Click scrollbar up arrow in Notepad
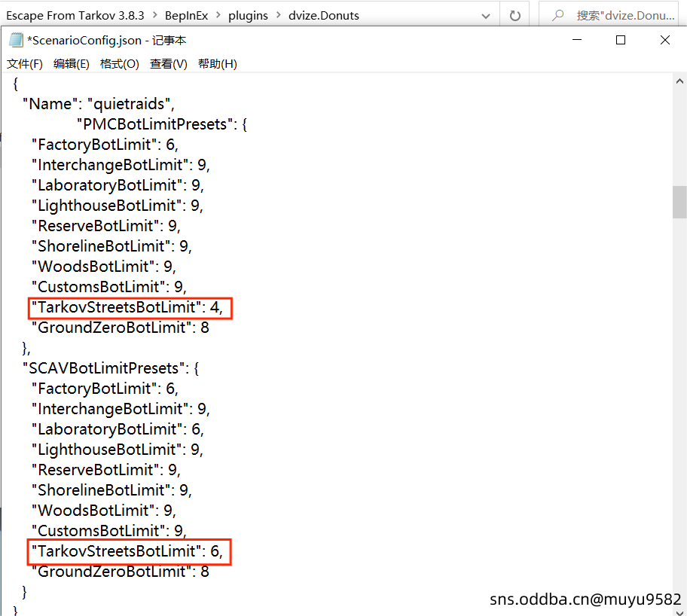The width and height of the screenshot is (687, 616). coord(679,82)
